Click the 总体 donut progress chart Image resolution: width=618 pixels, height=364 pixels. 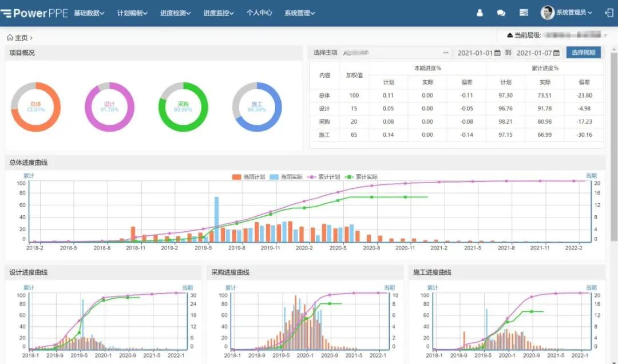pos(35,107)
